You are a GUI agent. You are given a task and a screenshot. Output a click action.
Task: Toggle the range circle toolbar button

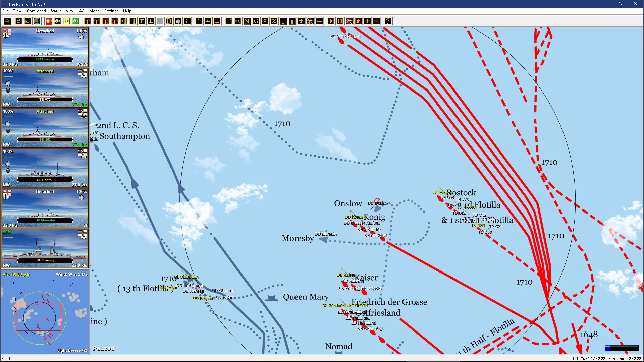click(x=283, y=21)
